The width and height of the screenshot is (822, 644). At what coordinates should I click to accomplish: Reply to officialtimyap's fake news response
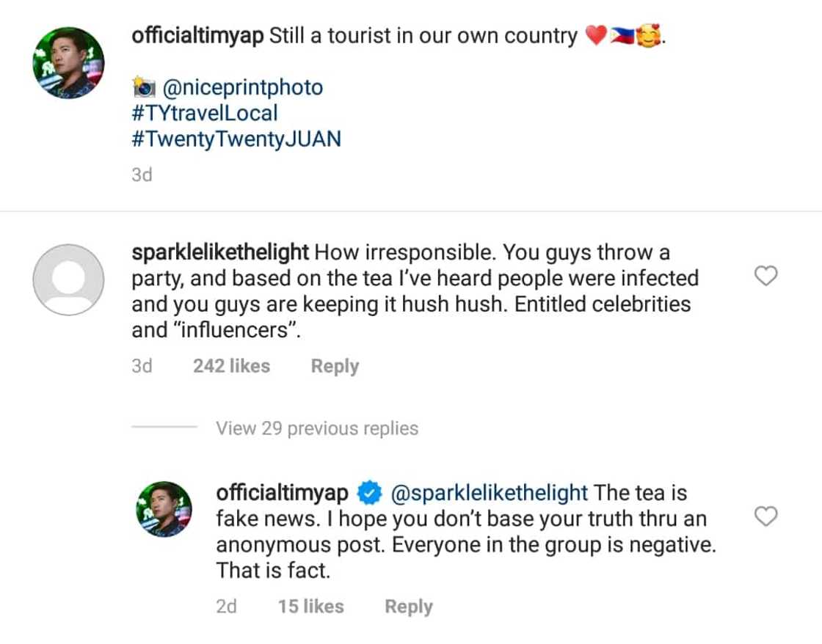[x=409, y=607]
